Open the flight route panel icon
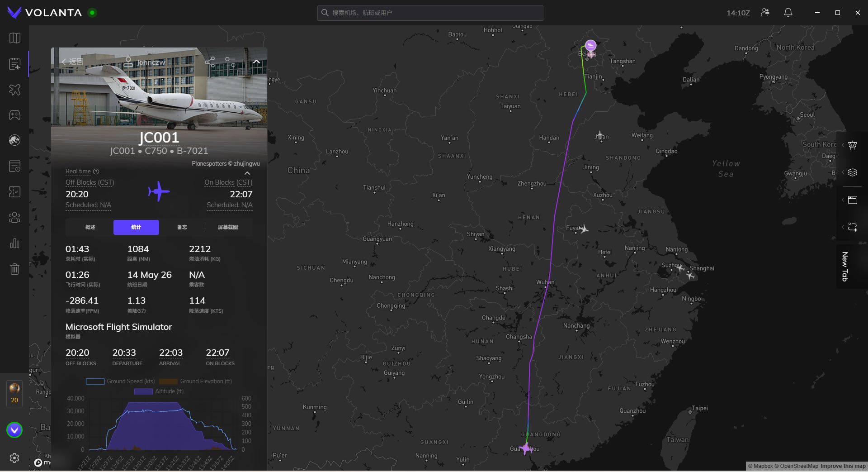The width and height of the screenshot is (868, 472). click(852, 227)
